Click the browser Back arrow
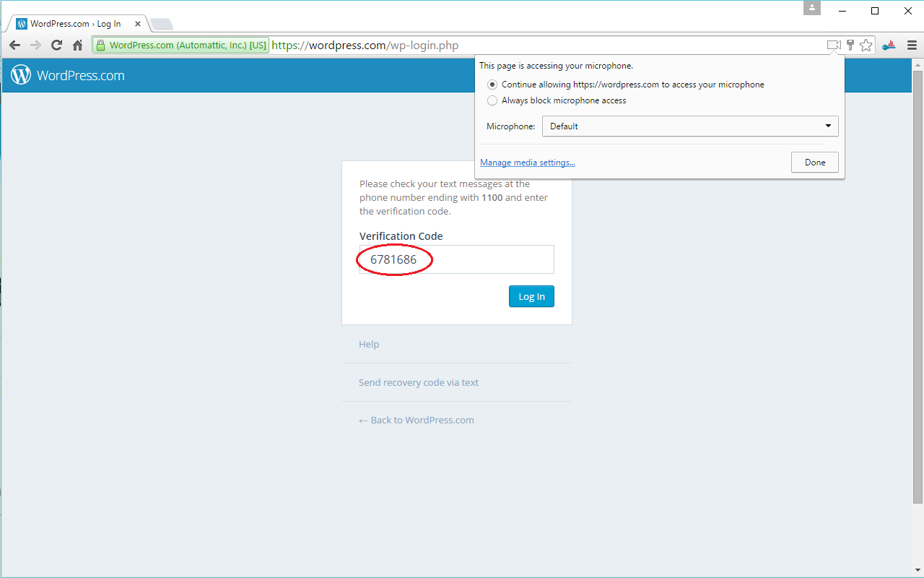This screenshot has height=578, width=924. coord(14,46)
